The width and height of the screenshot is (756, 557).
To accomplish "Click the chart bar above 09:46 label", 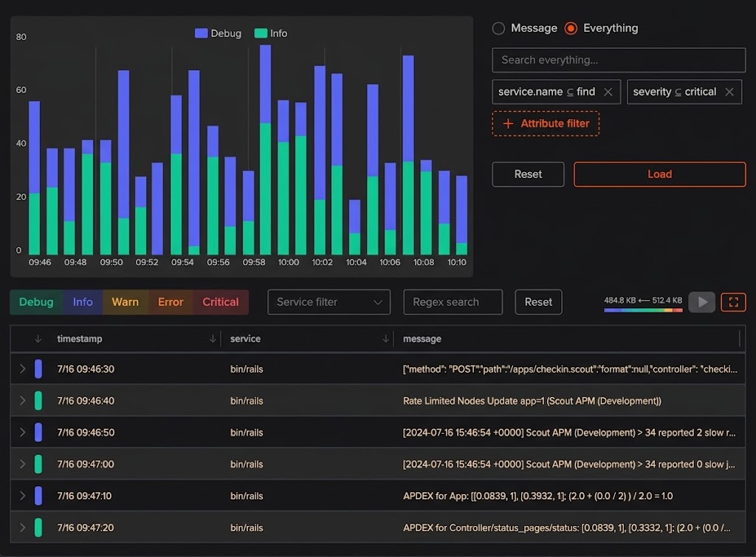I will click(34, 177).
